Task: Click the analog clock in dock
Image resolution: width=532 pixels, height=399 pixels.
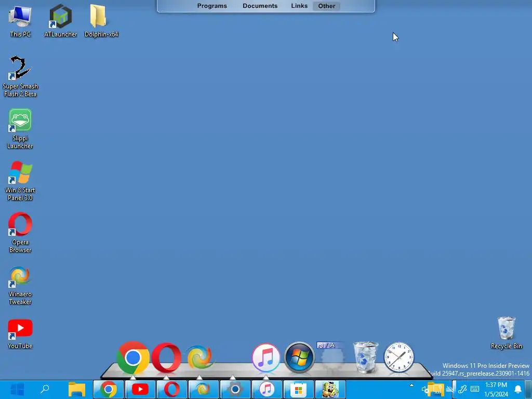Action: 398,357
